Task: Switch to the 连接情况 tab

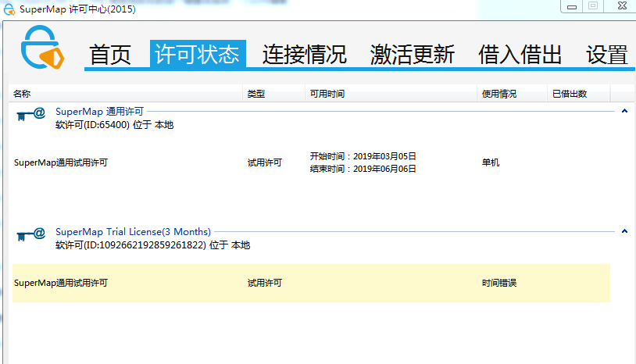Action: pos(304,55)
